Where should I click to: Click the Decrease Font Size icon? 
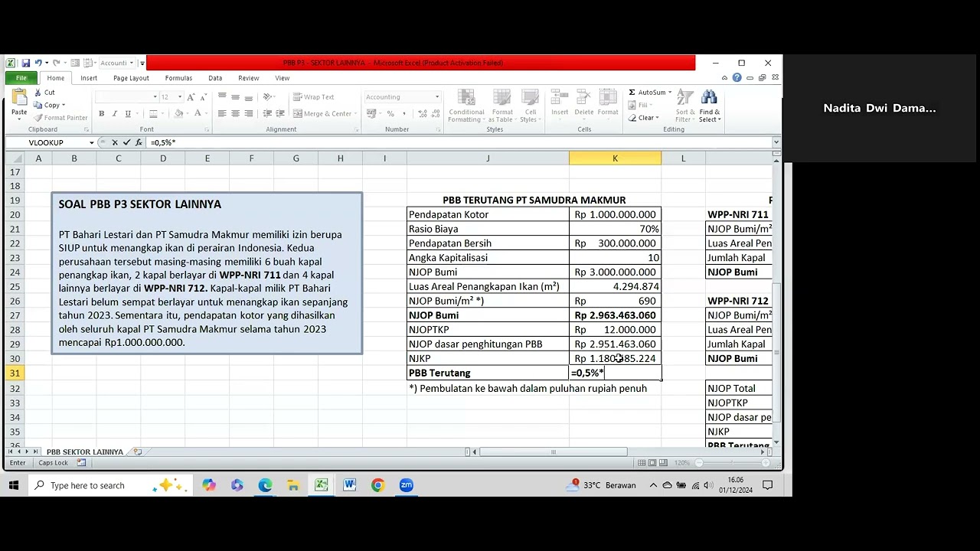[204, 97]
